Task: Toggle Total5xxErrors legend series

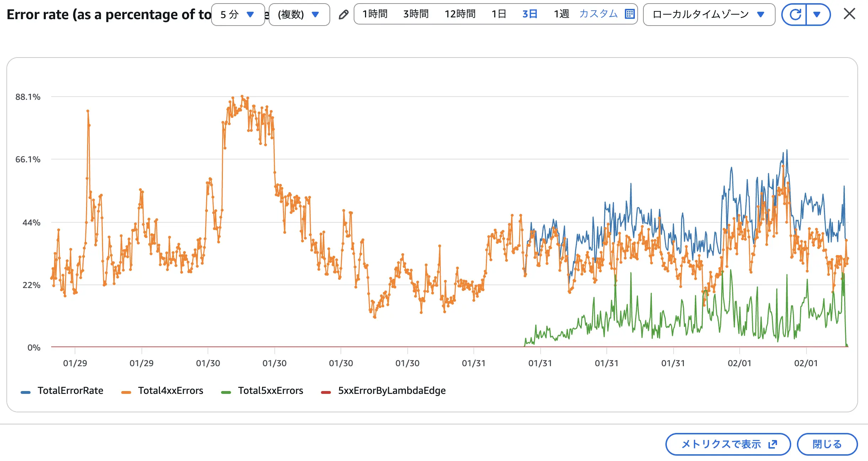Action: click(x=270, y=391)
